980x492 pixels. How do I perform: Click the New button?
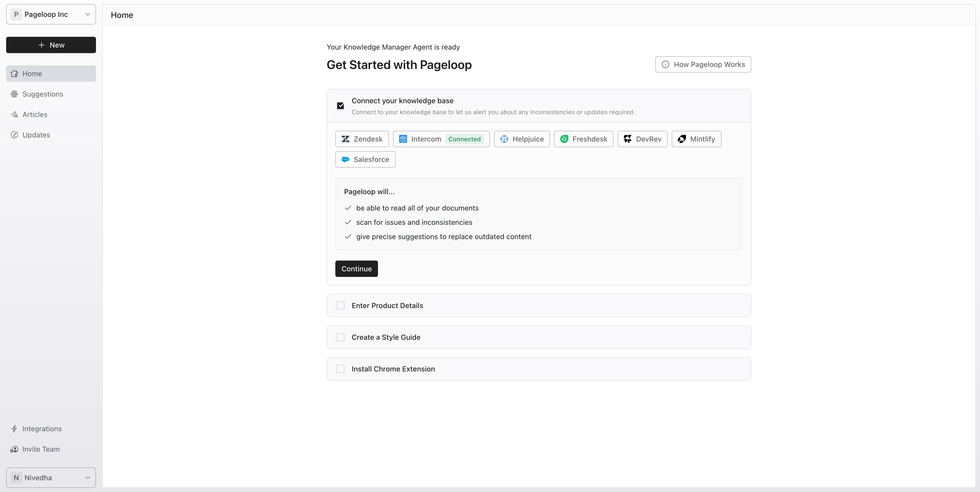coord(51,45)
